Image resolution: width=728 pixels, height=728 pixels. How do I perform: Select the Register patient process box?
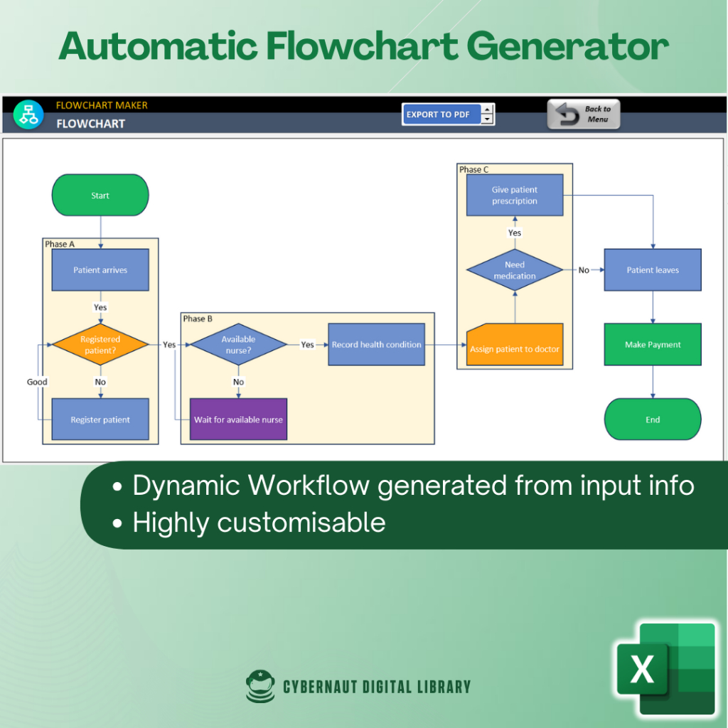(100, 419)
